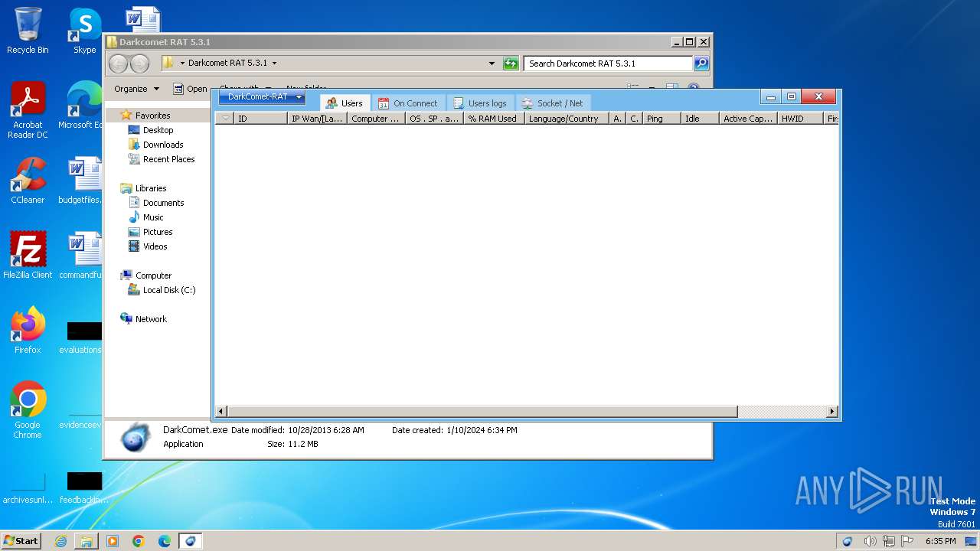This screenshot has width=980, height=551.
Task: Select Network in navigation pane
Action: point(151,319)
